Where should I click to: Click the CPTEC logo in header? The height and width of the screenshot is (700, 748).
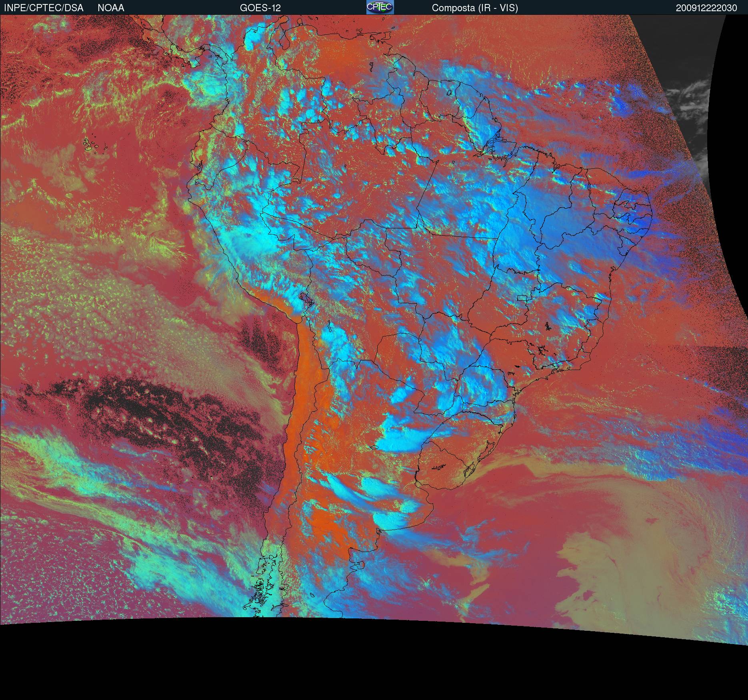pos(380,7)
